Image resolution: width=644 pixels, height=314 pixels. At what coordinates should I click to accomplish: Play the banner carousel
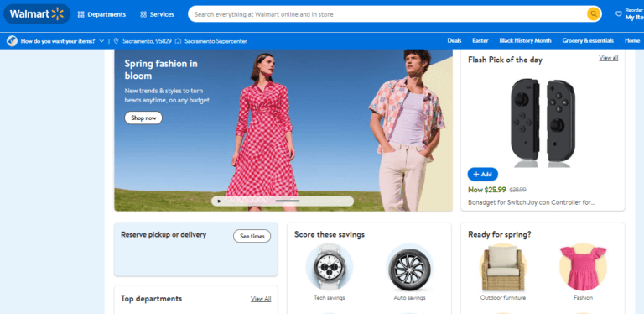click(x=220, y=201)
